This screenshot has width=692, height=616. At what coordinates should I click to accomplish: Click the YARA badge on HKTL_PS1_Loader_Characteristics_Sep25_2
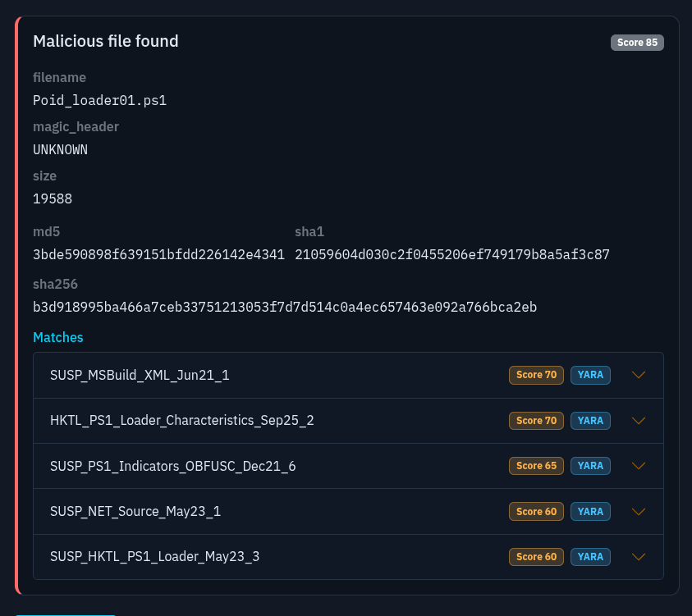(590, 420)
